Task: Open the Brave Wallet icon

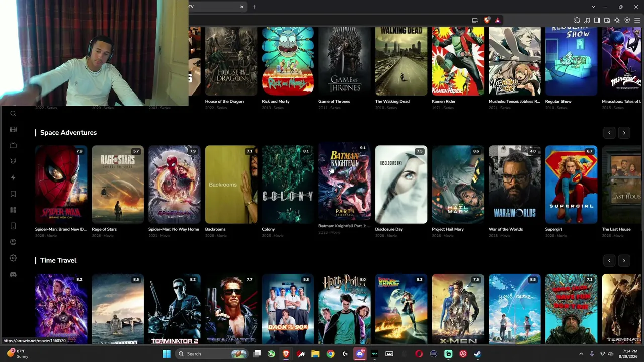Action: 607,20
